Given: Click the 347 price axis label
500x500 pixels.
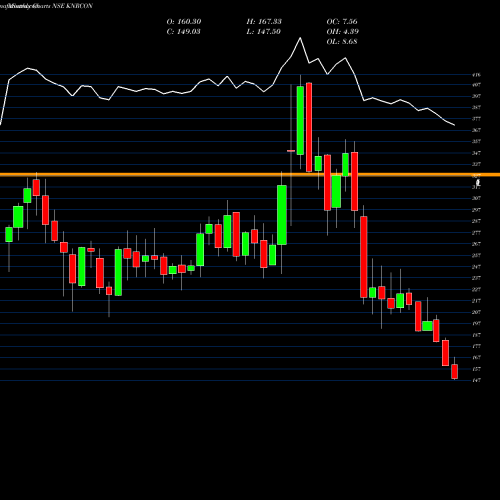Looking at the screenshot, I should pyautogui.click(x=476, y=153).
